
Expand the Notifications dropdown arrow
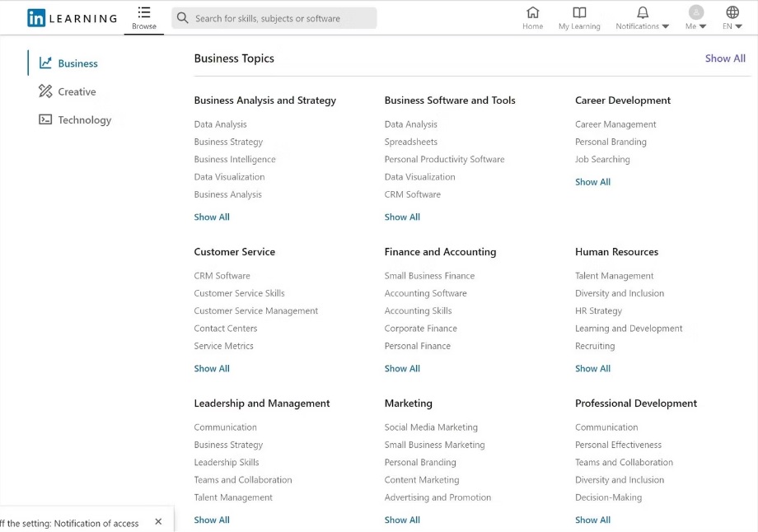click(666, 26)
